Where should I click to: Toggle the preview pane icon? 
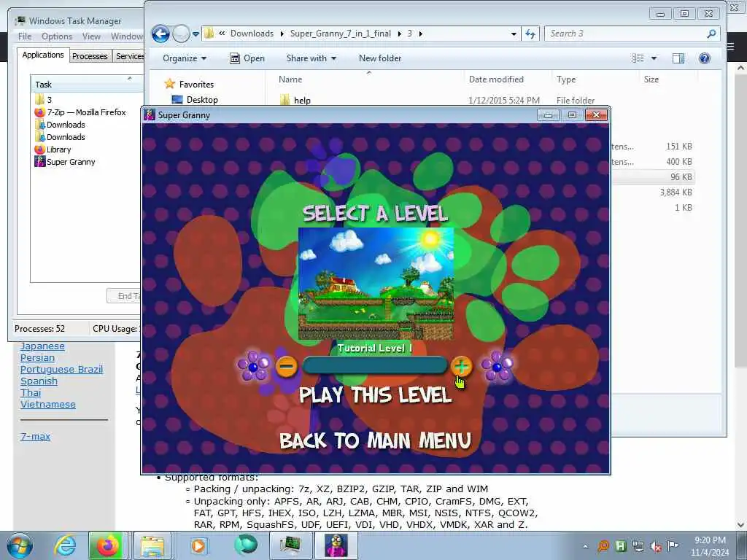(x=678, y=58)
